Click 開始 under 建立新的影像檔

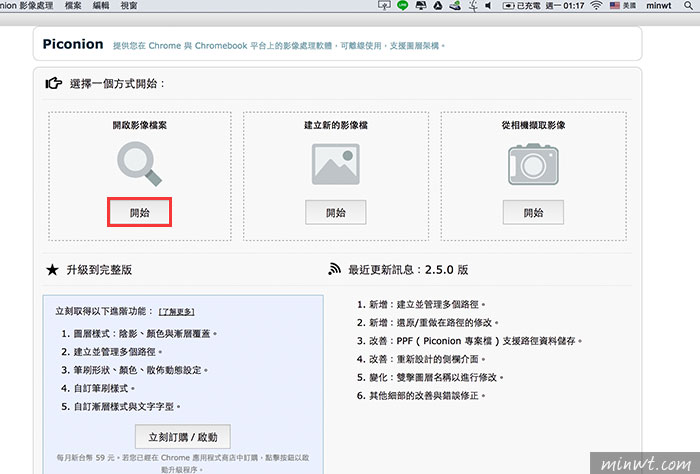[x=336, y=212]
